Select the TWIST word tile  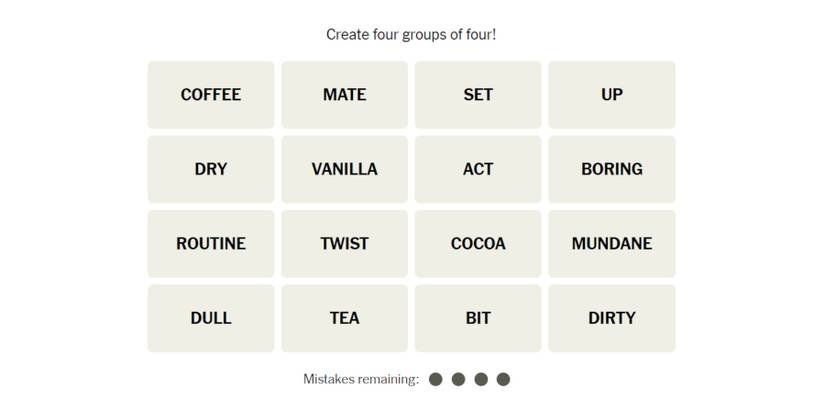[x=344, y=243]
